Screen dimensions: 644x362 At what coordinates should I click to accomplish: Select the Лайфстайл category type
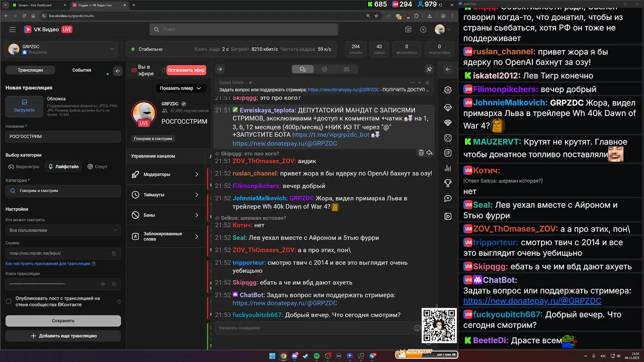(x=63, y=166)
